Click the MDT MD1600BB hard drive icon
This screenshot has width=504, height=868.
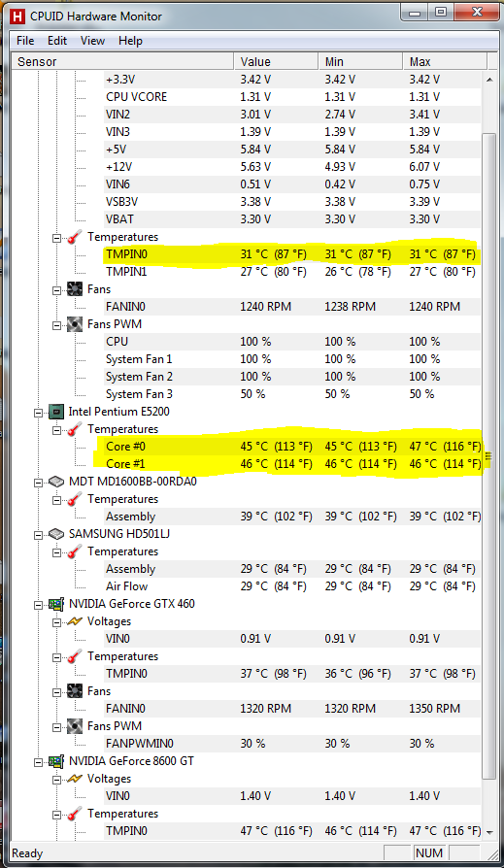pyautogui.click(x=56, y=482)
